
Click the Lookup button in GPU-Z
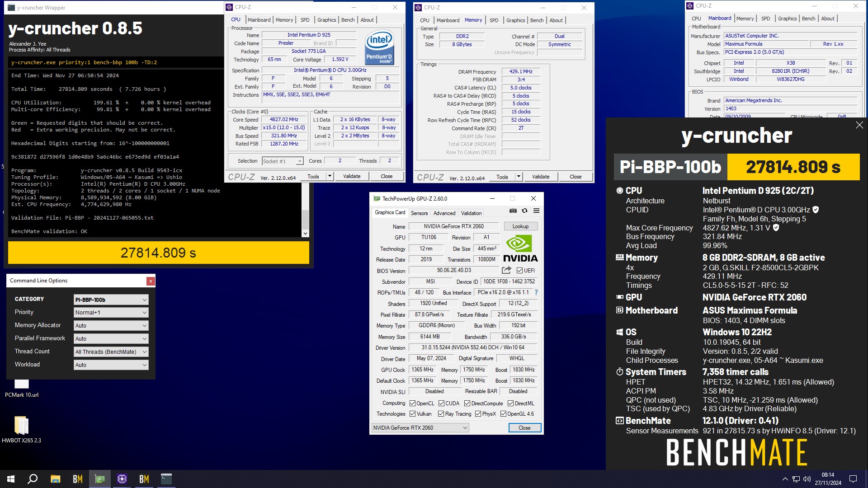pyautogui.click(x=520, y=226)
